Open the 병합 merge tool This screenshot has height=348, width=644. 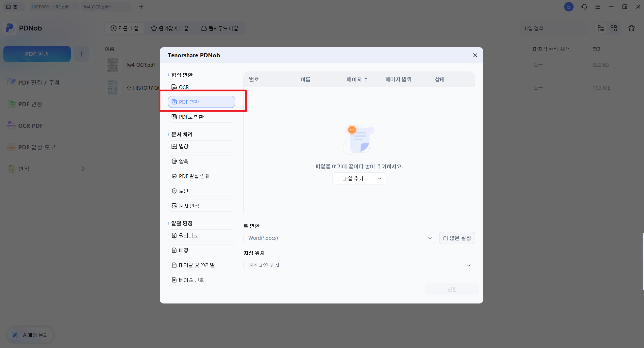click(x=201, y=146)
